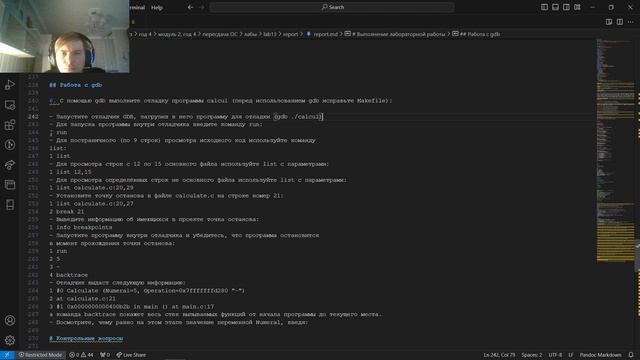The width and height of the screenshot is (640, 360).
Task: Select language mode Pandoc Markdown
Action: pos(600,355)
